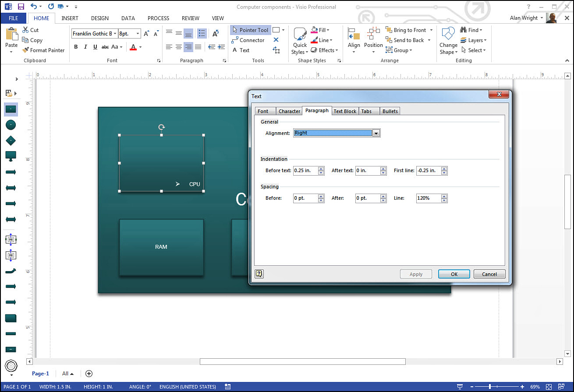Screen dimensions: 574x392
Task: Click Copy in Clipboard group
Action: pos(32,40)
